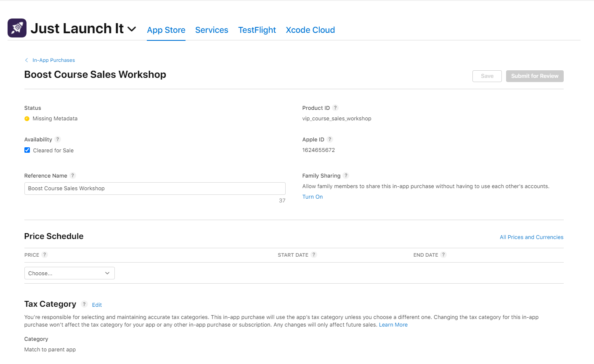
Task: View the Apple ID help tooltip
Action: [329, 139]
